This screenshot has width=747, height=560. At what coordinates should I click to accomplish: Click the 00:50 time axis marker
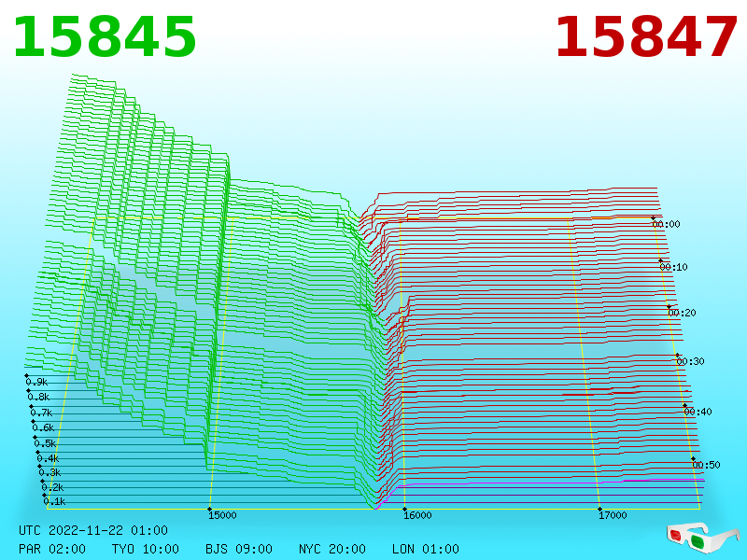pos(706,465)
